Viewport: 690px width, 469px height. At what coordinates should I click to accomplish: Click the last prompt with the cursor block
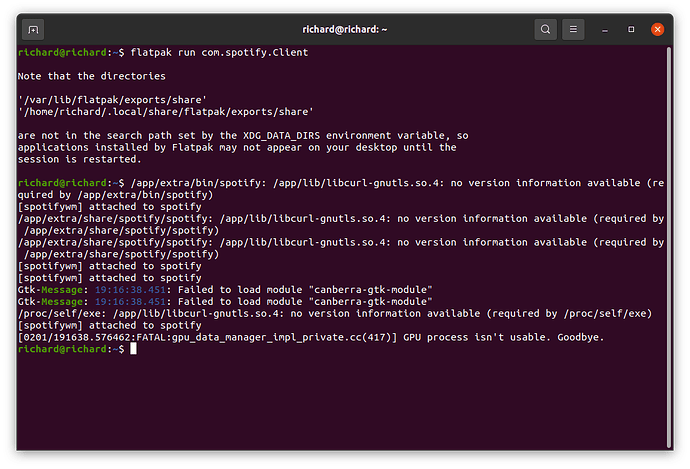tap(77, 349)
